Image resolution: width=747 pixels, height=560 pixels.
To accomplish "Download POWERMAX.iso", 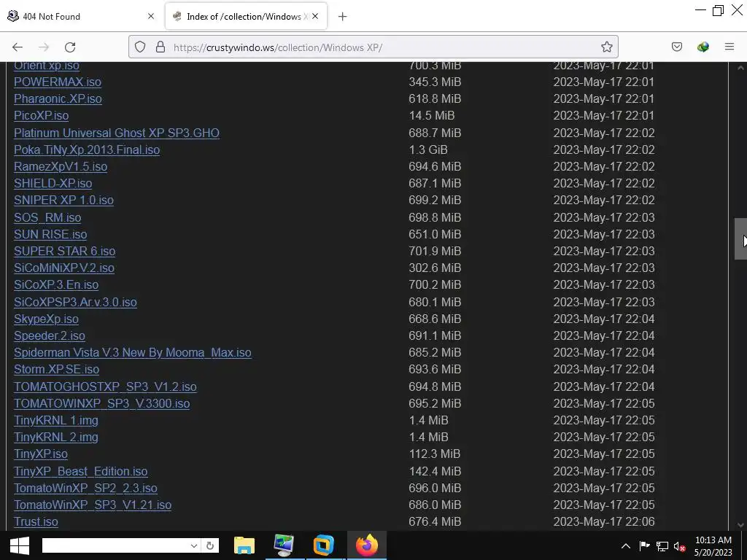I will (x=58, y=82).
